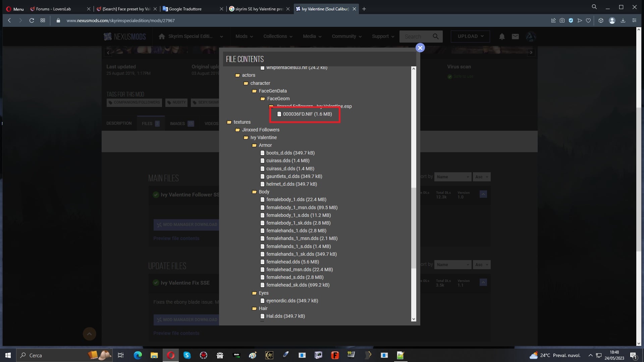Select the FaceGenData folder
The image size is (644, 362).
coord(270,91)
